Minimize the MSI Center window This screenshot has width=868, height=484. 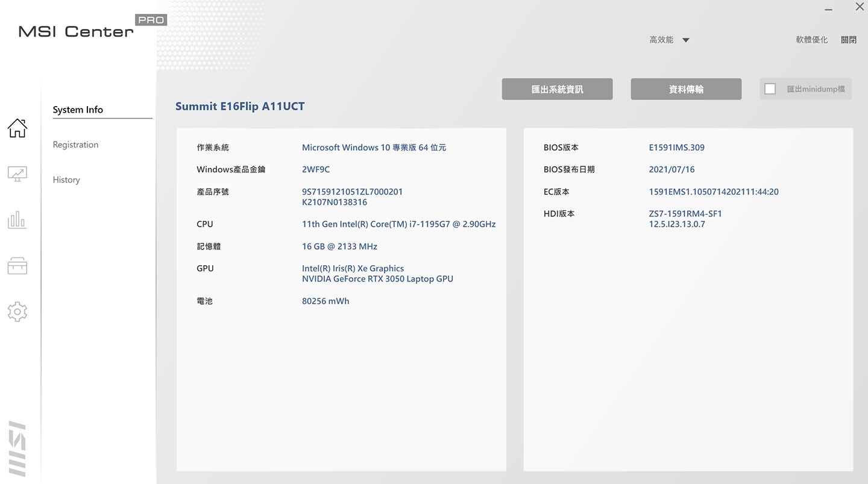pyautogui.click(x=829, y=9)
